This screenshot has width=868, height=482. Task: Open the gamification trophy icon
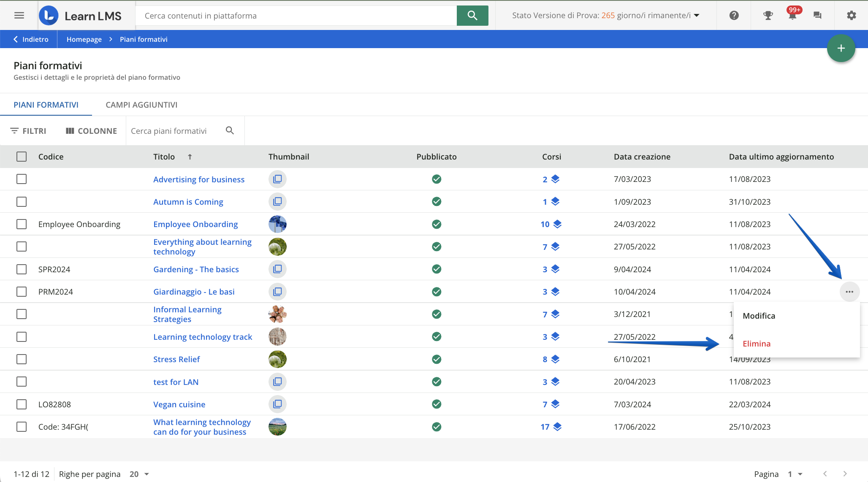[x=768, y=16]
